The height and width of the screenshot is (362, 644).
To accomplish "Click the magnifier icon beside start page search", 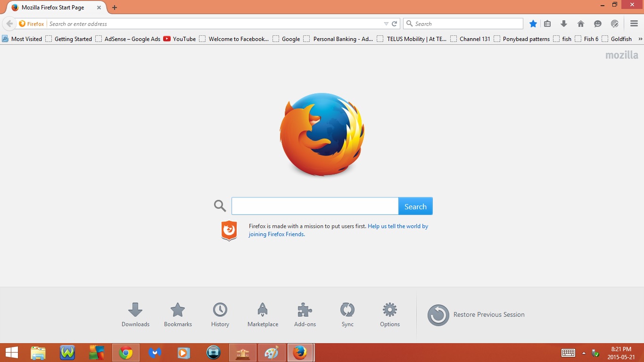I will click(220, 206).
